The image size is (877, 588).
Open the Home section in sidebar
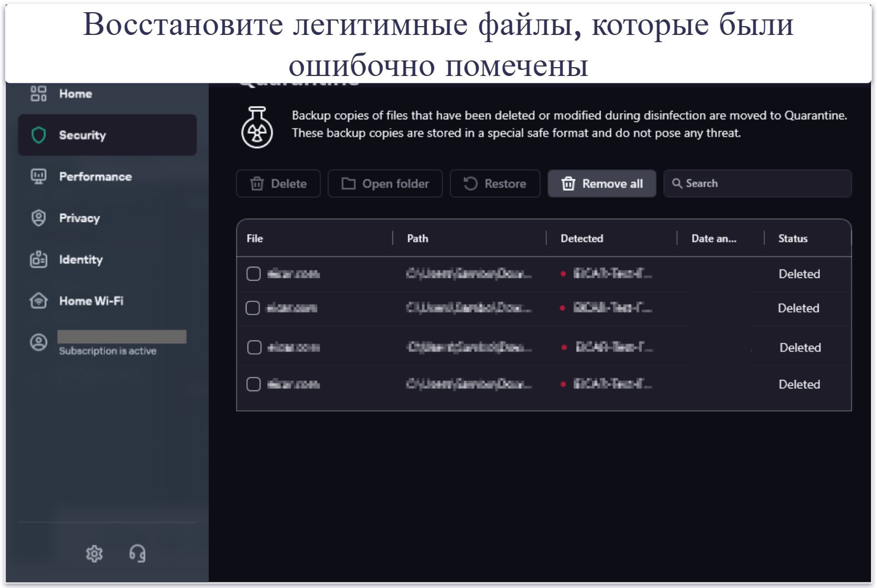pyautogui.click(x=75, y=94)
